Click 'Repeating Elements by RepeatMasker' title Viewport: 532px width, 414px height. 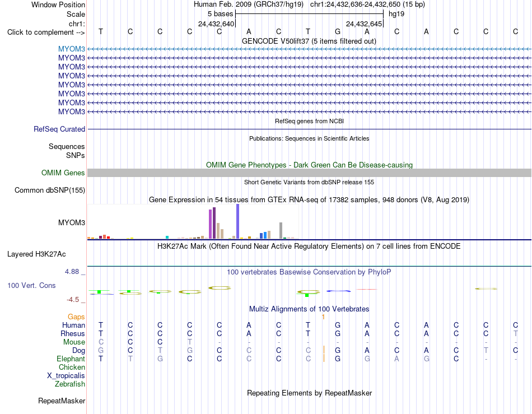pyautogui.click(x=309, y=393)
